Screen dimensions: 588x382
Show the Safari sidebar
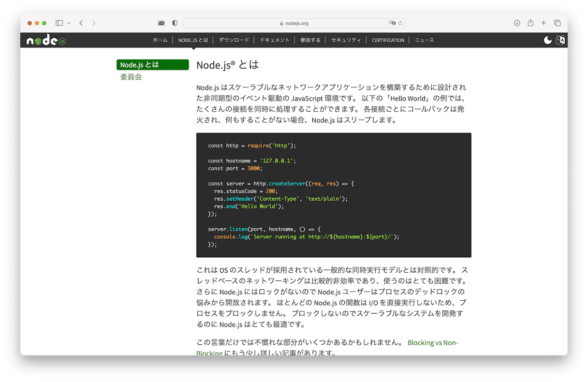pyautogui.click(x=59, y=23)
